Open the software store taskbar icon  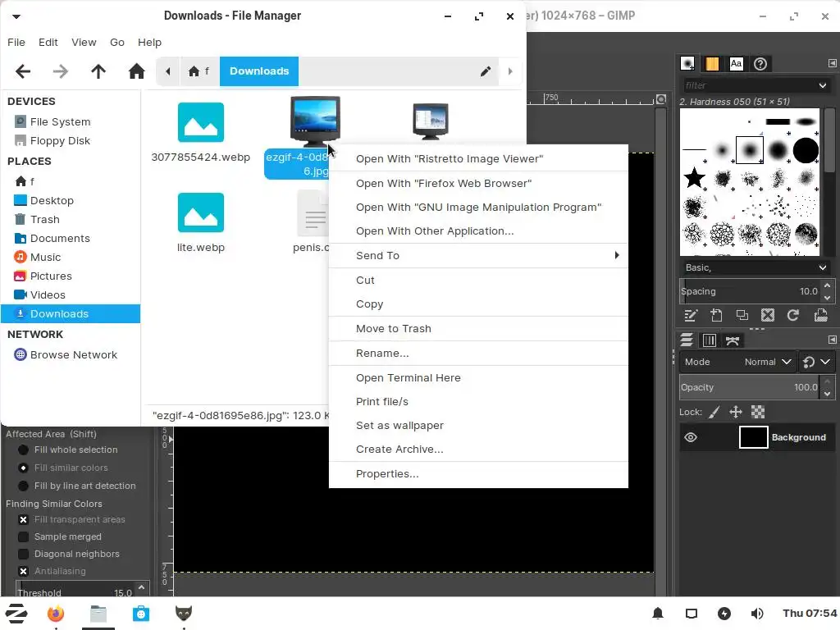pyautogui.click(x=141, y=614)
